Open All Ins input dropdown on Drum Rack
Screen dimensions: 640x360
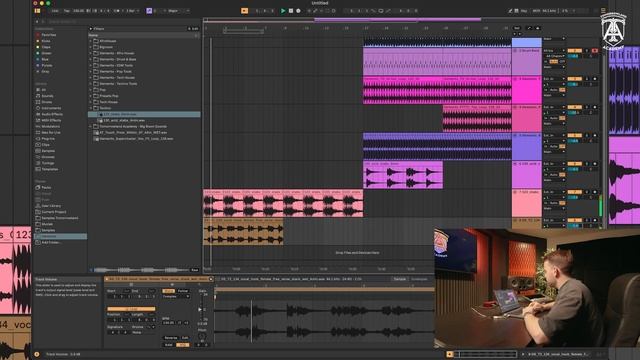coord(554,51)
